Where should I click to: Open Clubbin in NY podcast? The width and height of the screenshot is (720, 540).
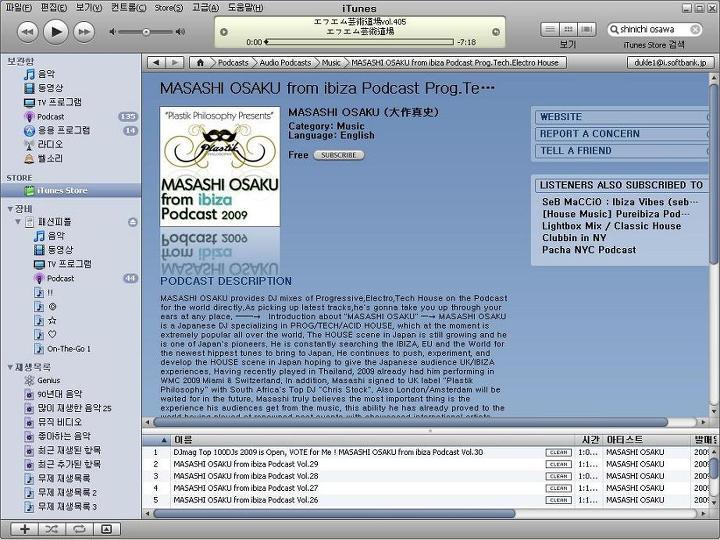(574, 238)
